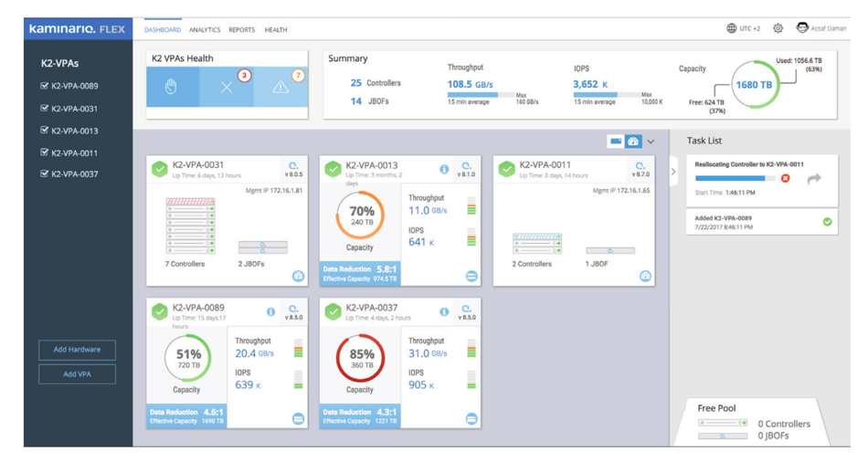Uncheck K2-VPA-0013 in the sidebar

(44, 130)
